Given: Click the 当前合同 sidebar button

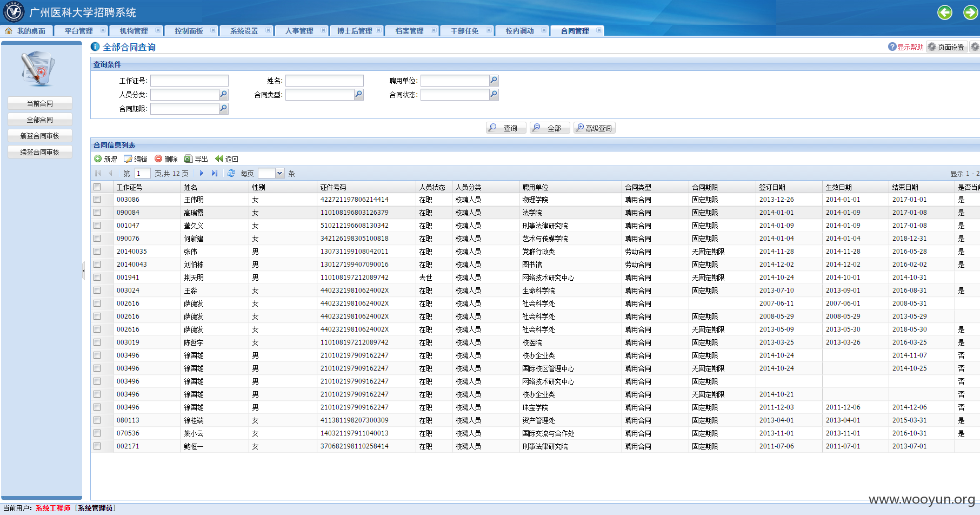Looking at the screenshot, I should (x=40, y=103).
